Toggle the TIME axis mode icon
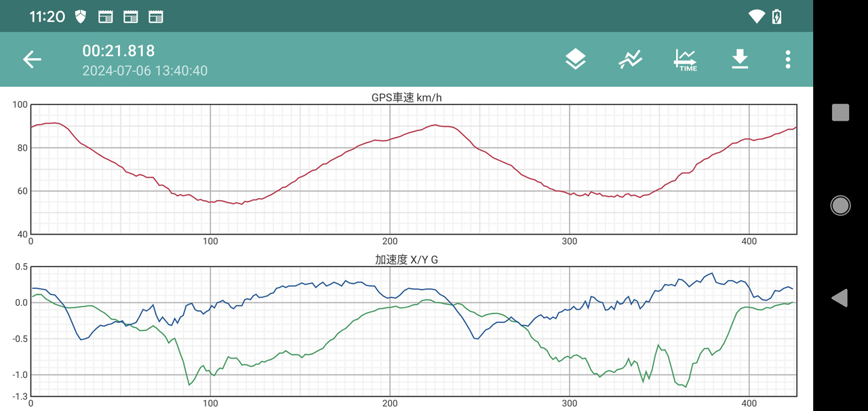Screen dimensions: 868x411 (685, 60)
